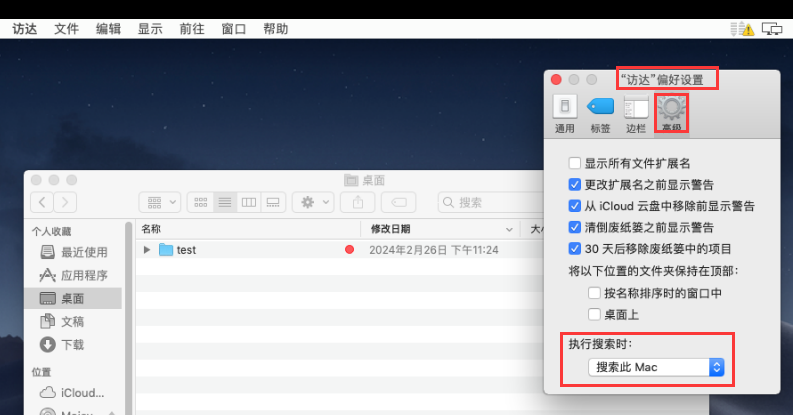The width and height of the screenshot is (793, 415).
Task: Switch Finder to gallery view
Action: [273, 202]
